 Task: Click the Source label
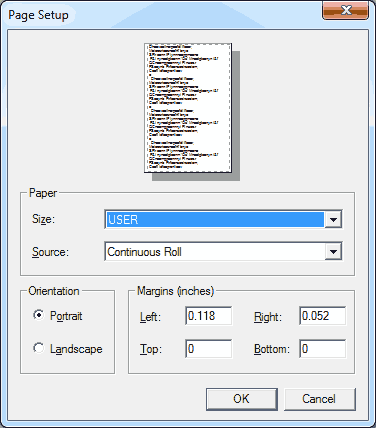[x=50, y=252]
